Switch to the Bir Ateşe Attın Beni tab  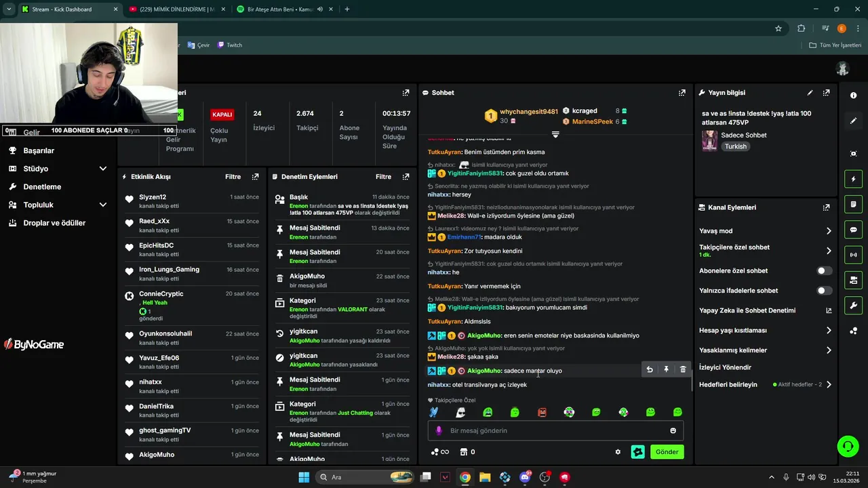pos(283,9)
